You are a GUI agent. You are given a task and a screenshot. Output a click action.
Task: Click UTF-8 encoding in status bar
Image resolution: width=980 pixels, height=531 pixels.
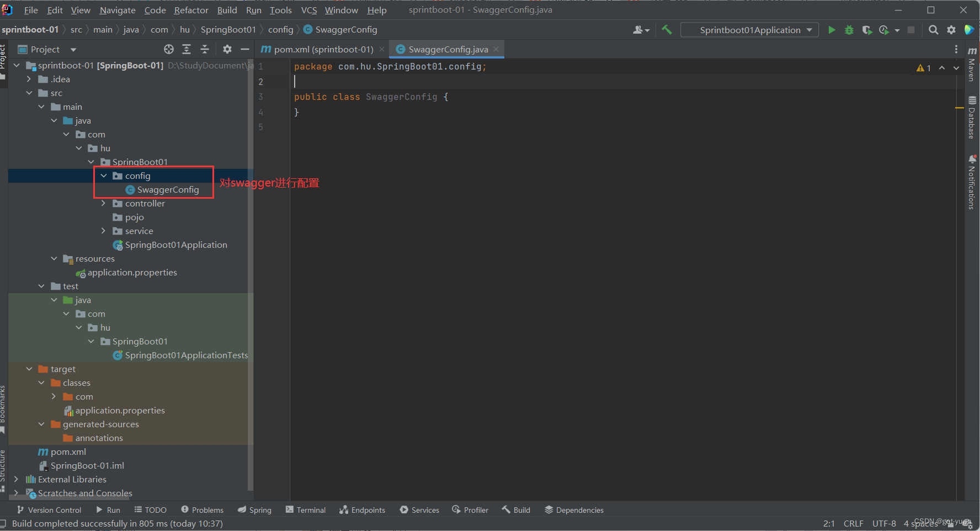click(883, 523)
